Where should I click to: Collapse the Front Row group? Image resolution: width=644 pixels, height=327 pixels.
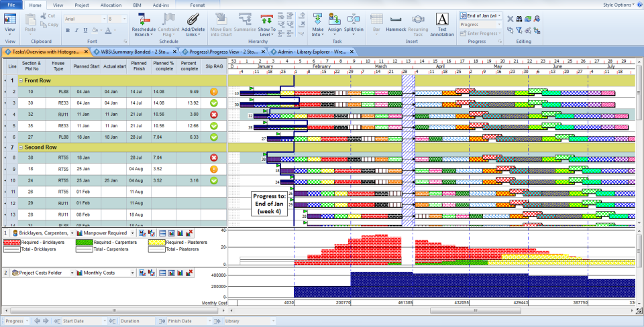click(x=20, y=80)
